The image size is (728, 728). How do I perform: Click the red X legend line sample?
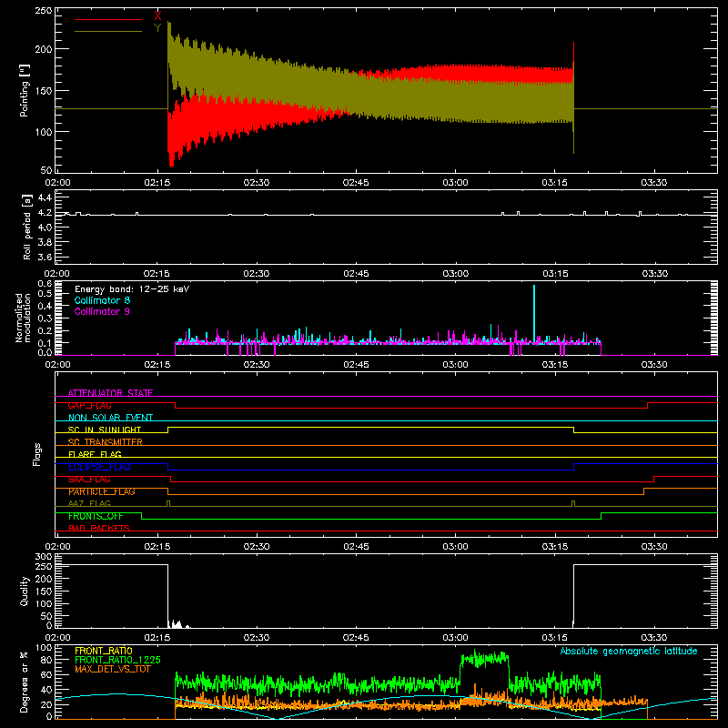[108, 19]
